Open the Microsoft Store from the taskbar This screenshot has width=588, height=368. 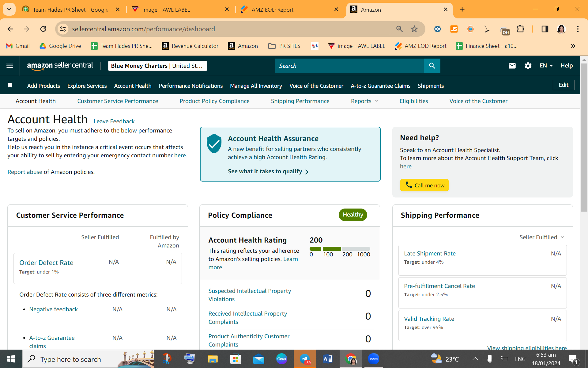pos(236,359)
